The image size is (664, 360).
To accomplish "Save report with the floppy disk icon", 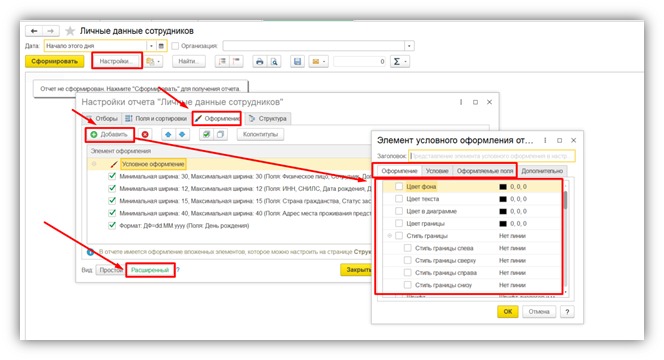I will (297, 61).
